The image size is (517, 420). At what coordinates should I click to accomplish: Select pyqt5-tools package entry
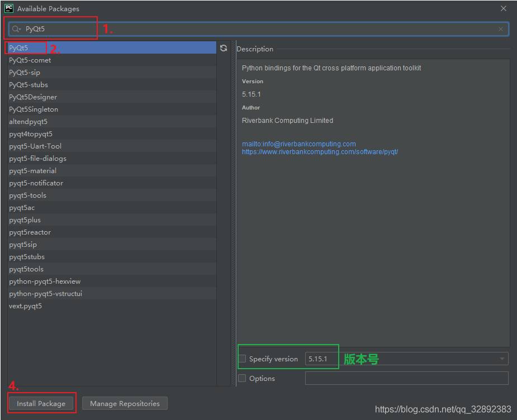[28, 195]
